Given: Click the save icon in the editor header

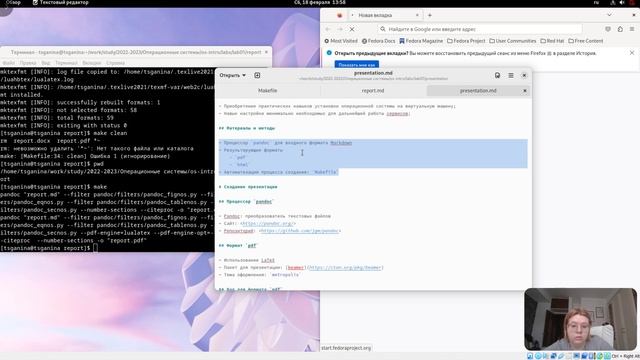Looking at the screenshot, I should [x=497, y=76].
